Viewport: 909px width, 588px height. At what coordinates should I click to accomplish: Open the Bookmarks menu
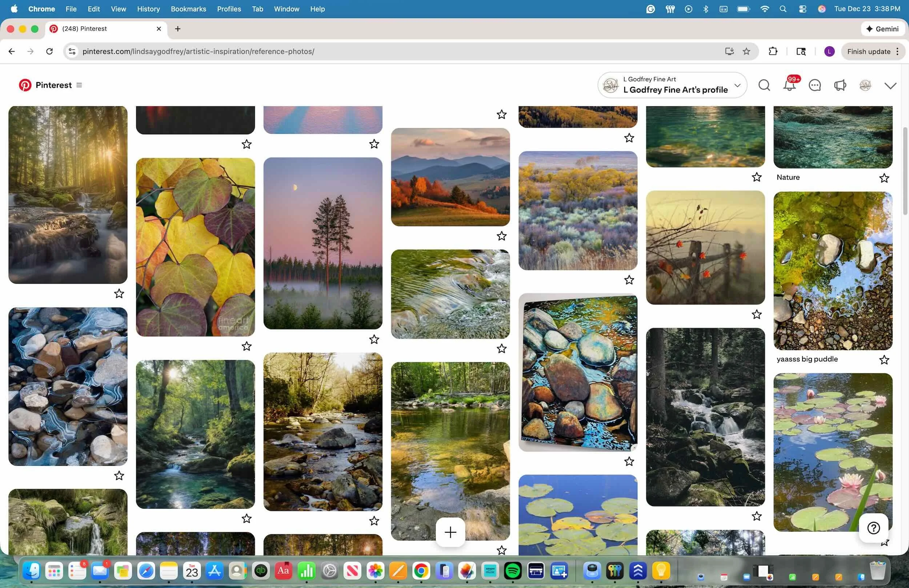coord(188,9)
